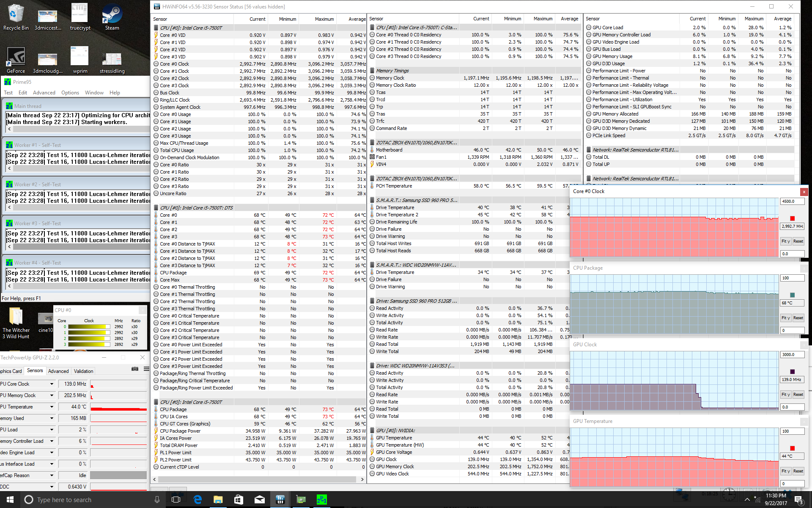Screen dimensions: 812x508
Task: Switch to the GPU-Z Advanced tab
Action: click(x=58, y=371)
